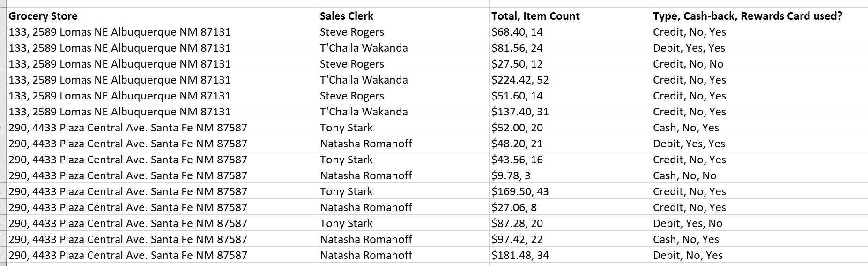868x266 pixels.
Task: Click the cell showing $224.42, 52
Action: [570, 79]
